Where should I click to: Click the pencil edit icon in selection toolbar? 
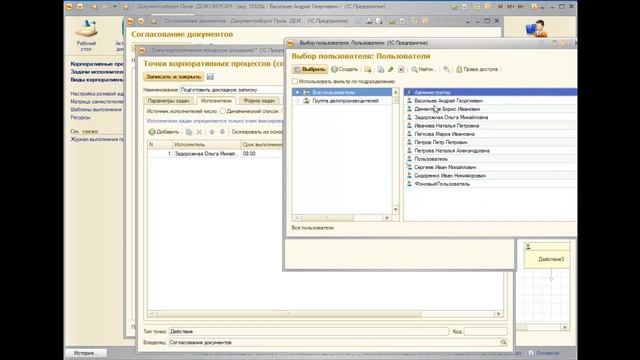tap(391, 70)
